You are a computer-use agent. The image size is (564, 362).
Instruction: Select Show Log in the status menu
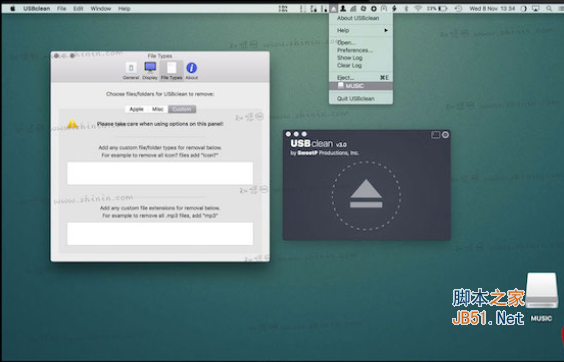click(x=361, y=58)
